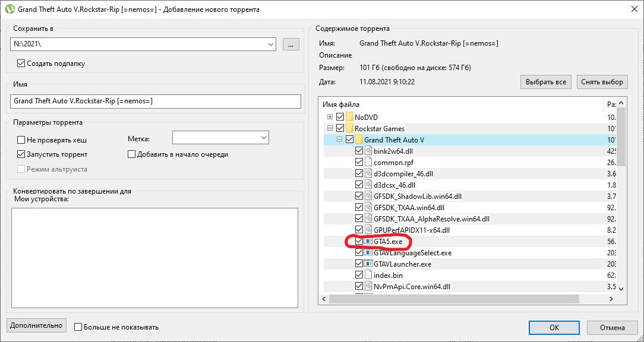The height and width of the screenshot is (342, 644).
Task: Click the common.rpf file icon
Action: [368, 163]
